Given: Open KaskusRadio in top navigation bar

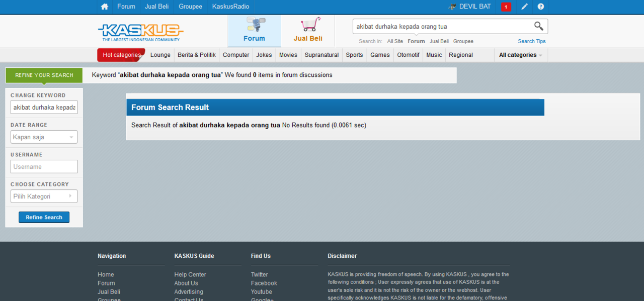Looking at the screenshot, I should coord(230,7).
